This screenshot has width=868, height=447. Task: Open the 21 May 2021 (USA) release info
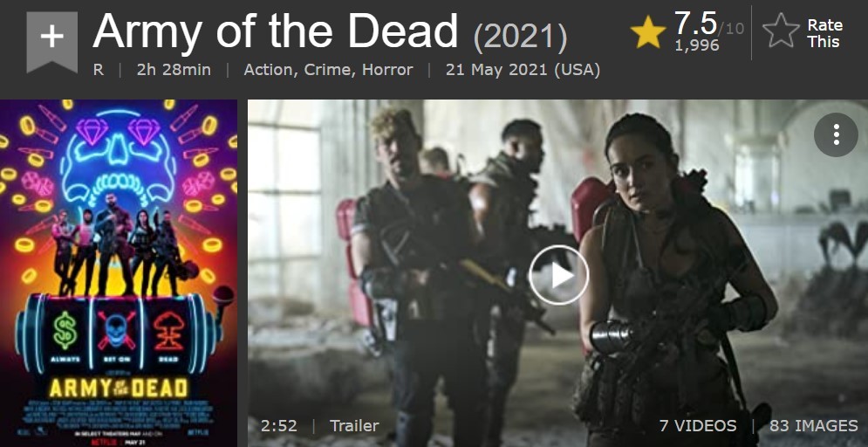pos(523,71)
